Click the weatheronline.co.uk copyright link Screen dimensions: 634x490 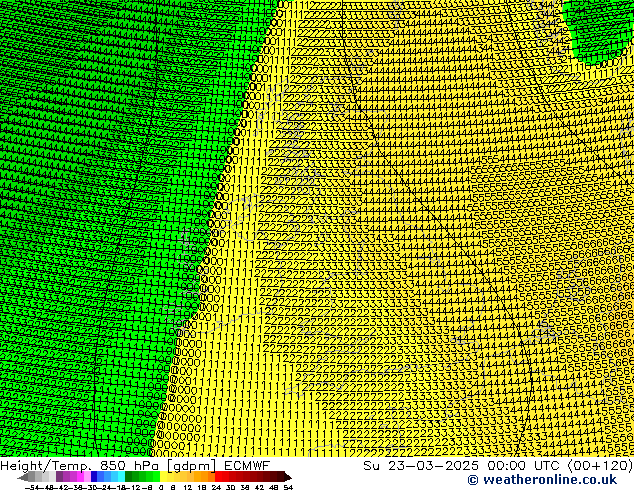tap(542, 480)
